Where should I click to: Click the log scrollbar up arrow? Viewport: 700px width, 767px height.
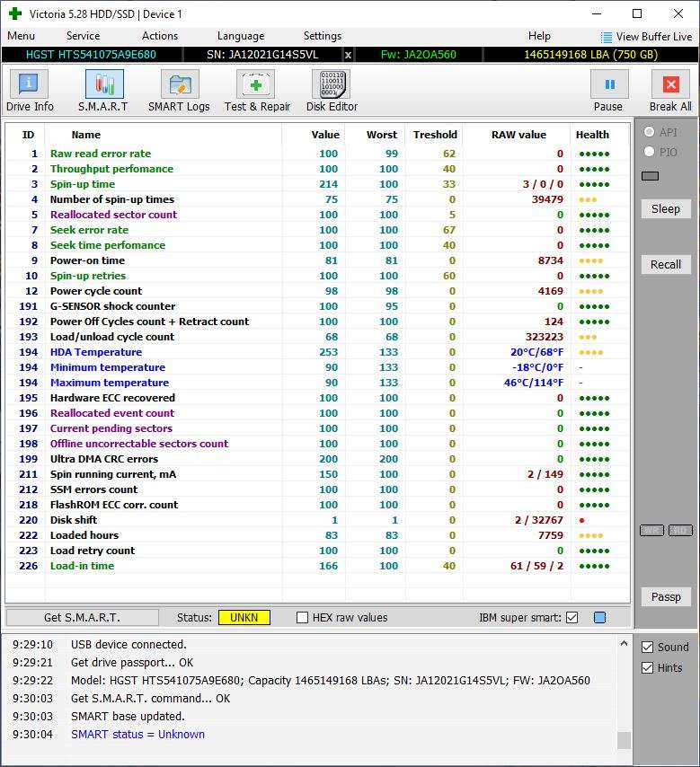[624, 644]
